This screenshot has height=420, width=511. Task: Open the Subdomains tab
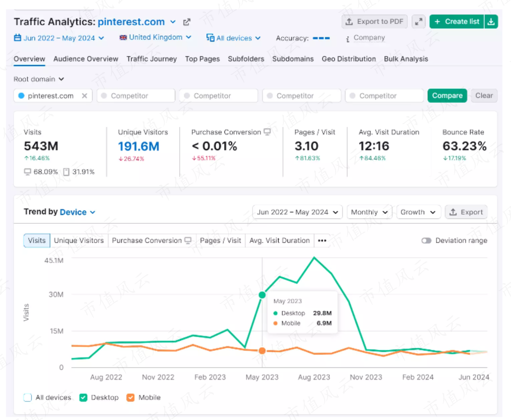click(293, 59)
